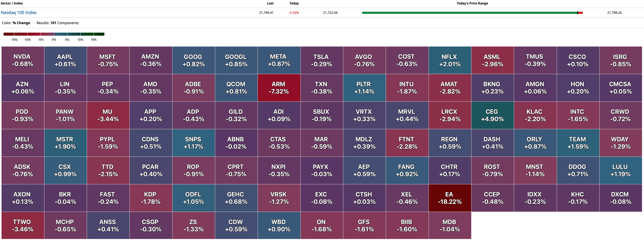Click the % Change color legend gradient
This screenshot has width=644, height=244.
[54, 34]
